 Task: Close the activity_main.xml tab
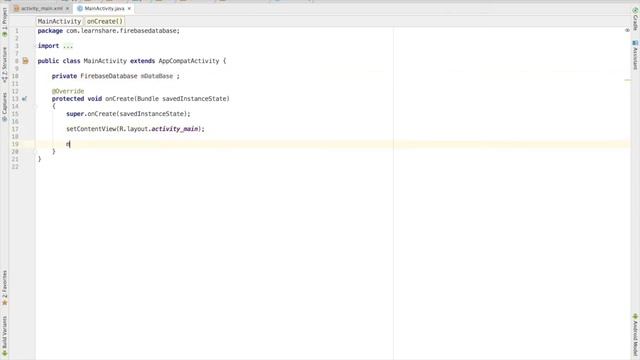pos(68,8)
